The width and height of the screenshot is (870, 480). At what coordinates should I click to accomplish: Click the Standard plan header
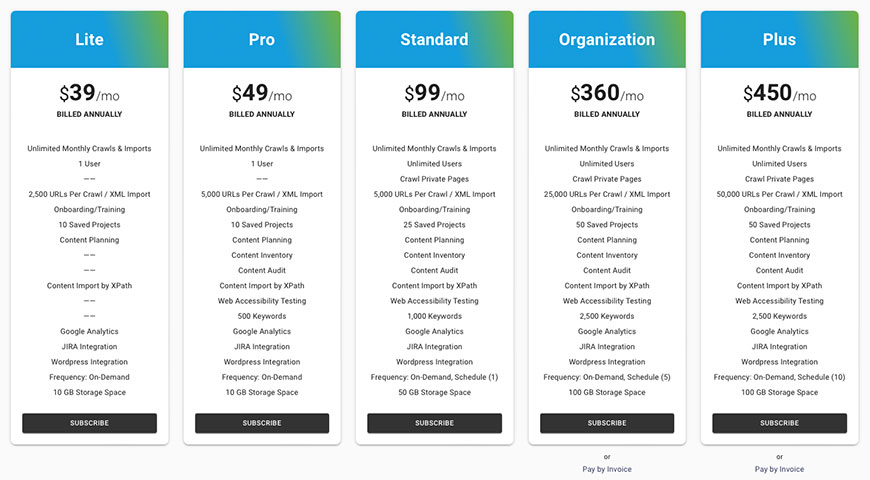[434, 40]
